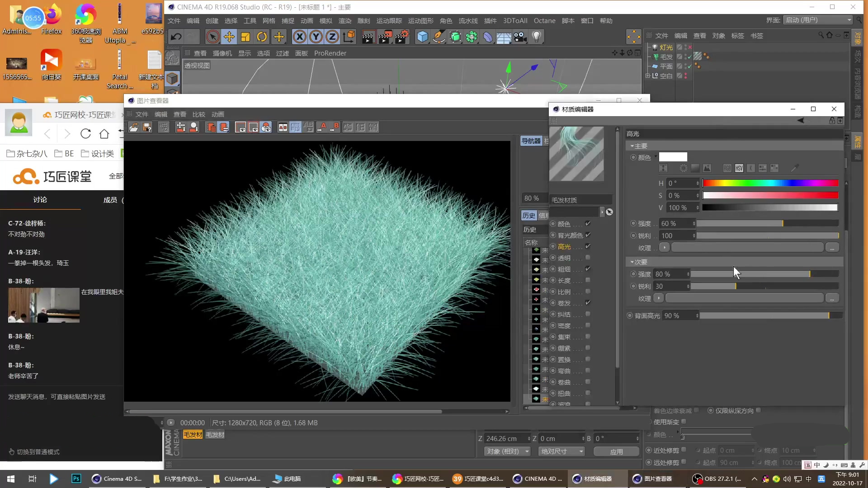The height and width of the screenshot is (488, 868).
Task: Activate the Rotate tool
Action: coord(262,37)
